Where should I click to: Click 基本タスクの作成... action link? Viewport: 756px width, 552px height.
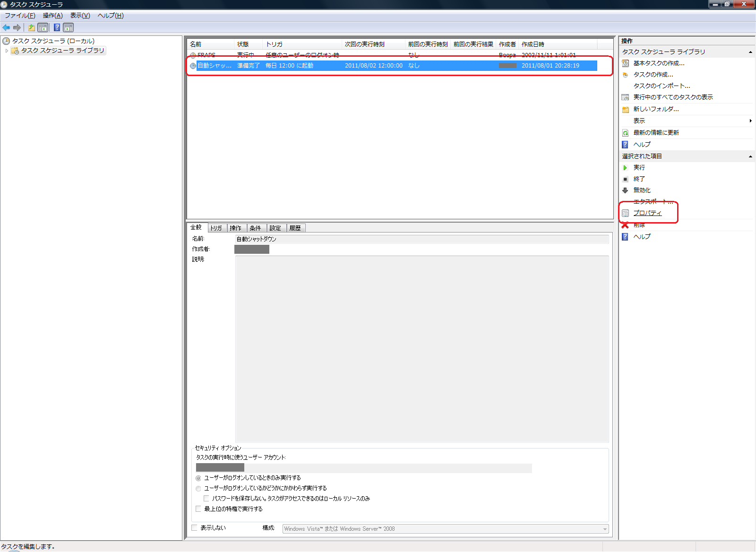(659, 63)
